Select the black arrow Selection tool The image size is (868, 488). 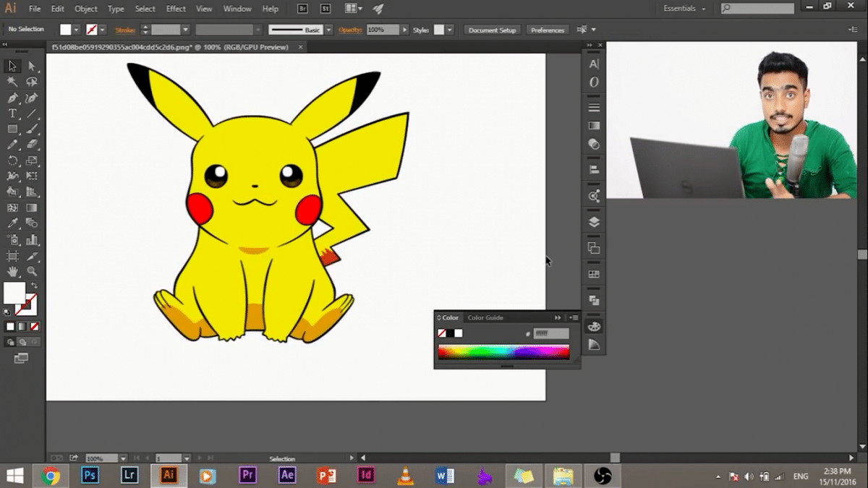tap(12, 66)
